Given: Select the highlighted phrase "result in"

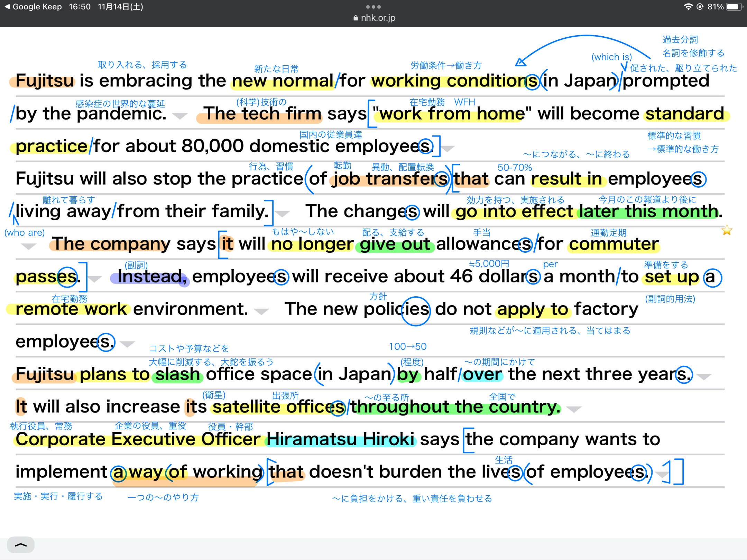Looking at the screenshot, I should pos(566,179).
